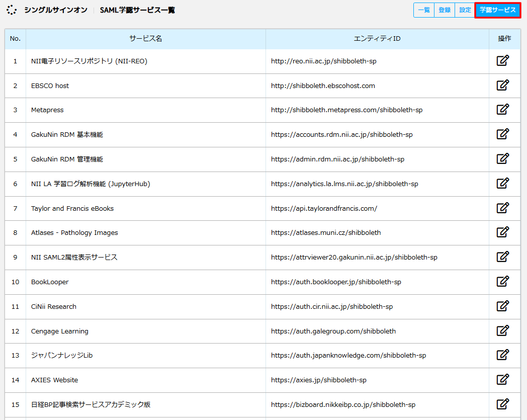
Task: Select the CiNii Research name
Action: tap(53, 307)
